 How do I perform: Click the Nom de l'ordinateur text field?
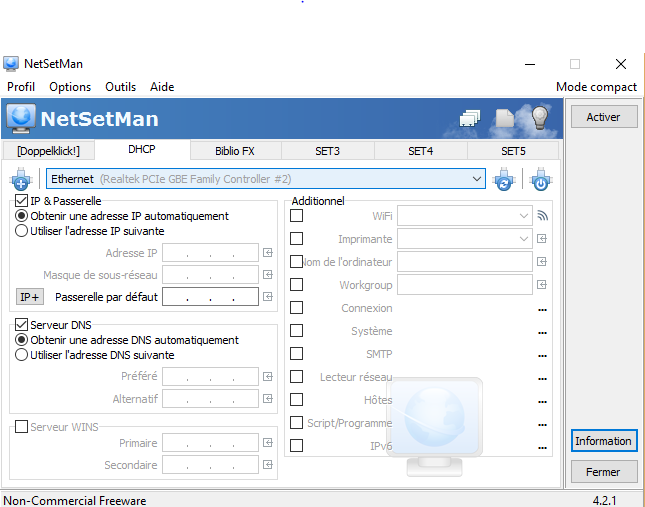point(465,262)
